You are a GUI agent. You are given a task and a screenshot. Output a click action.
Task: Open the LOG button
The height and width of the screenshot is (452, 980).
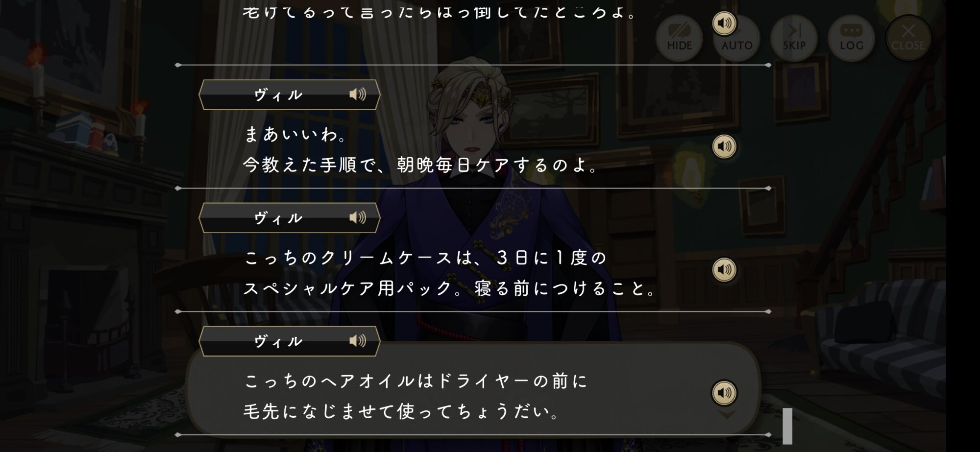(x=851, y=38)
